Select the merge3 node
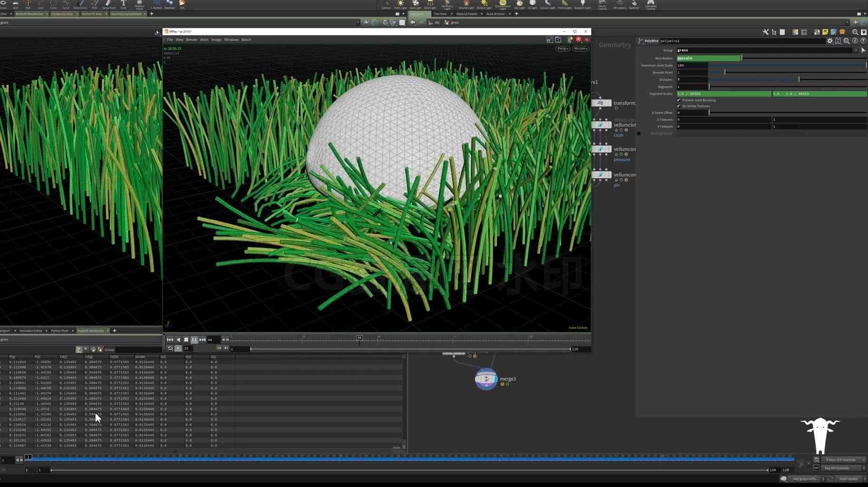 [x=486, y=379]
